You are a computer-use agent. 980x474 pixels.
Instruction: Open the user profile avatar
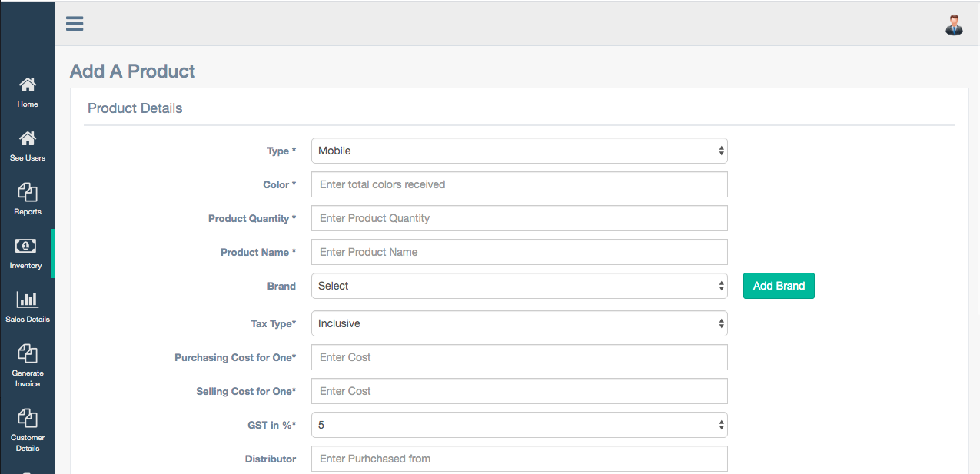click(954, 25)
